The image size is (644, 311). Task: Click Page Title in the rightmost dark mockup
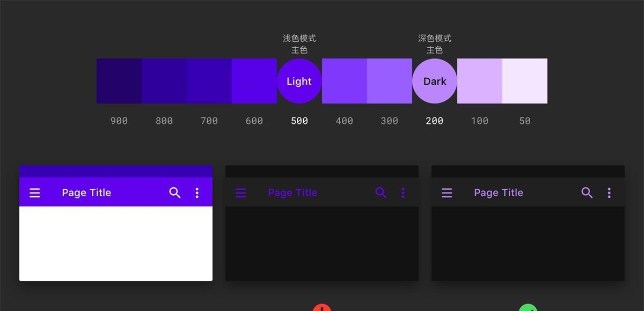coord(499,192)
